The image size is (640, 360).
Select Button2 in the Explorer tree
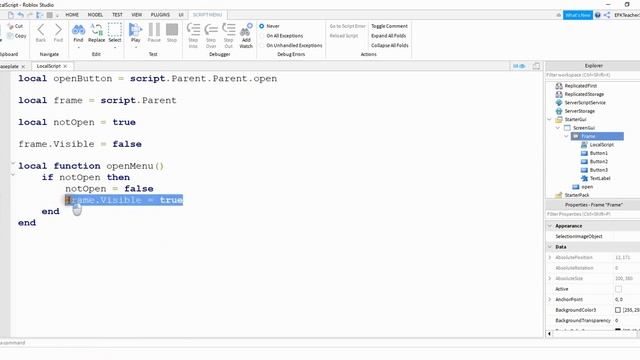click(598, 162)
